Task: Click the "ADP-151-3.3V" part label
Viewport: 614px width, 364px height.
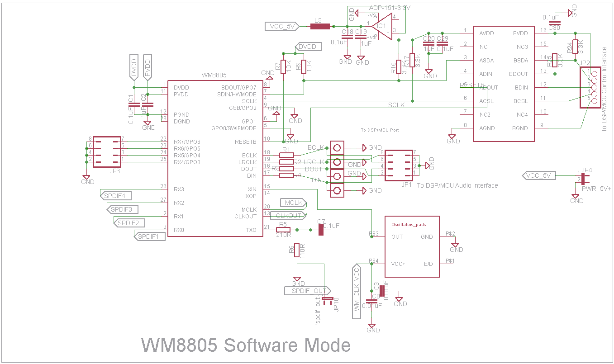Action: 390,8
